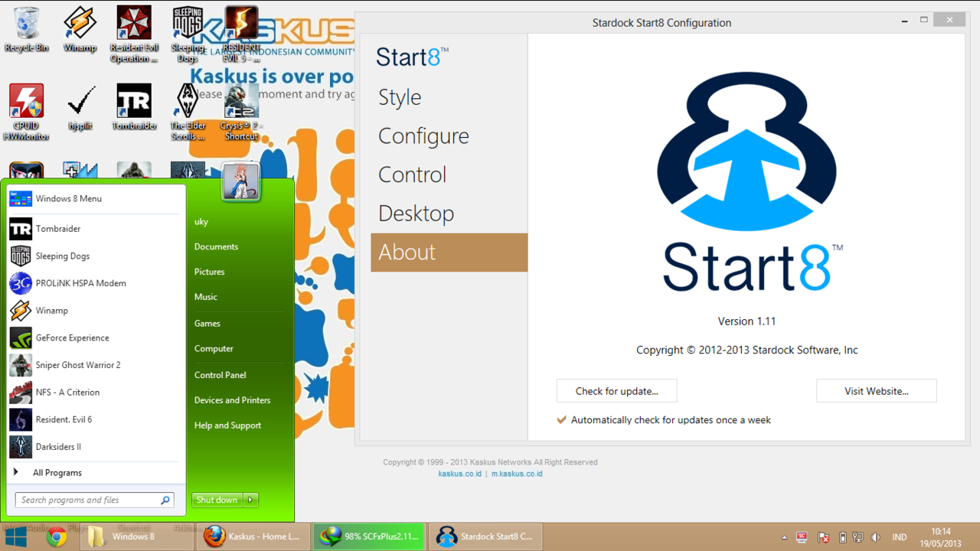Switch to 98% SCFxPlus download taskbar item
This screenshot has height=551, width=980.
click(x=370, y=536)
